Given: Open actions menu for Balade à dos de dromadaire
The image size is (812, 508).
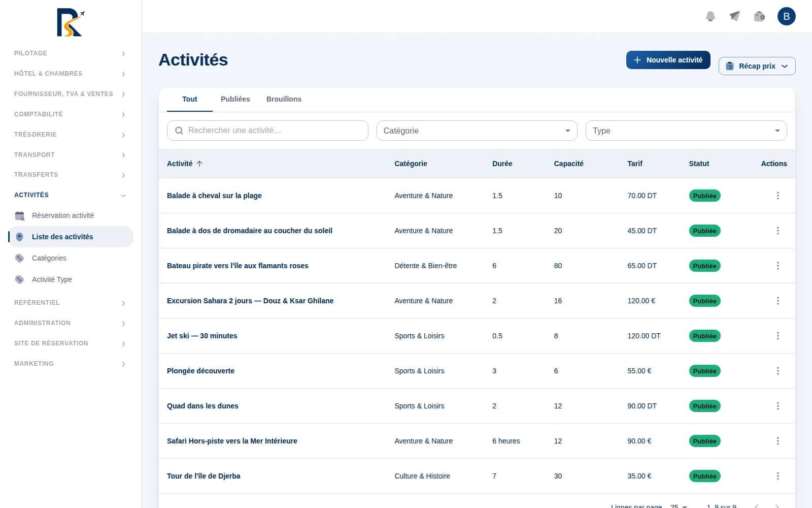Looking at the screenshot, I should pos(777,231).
